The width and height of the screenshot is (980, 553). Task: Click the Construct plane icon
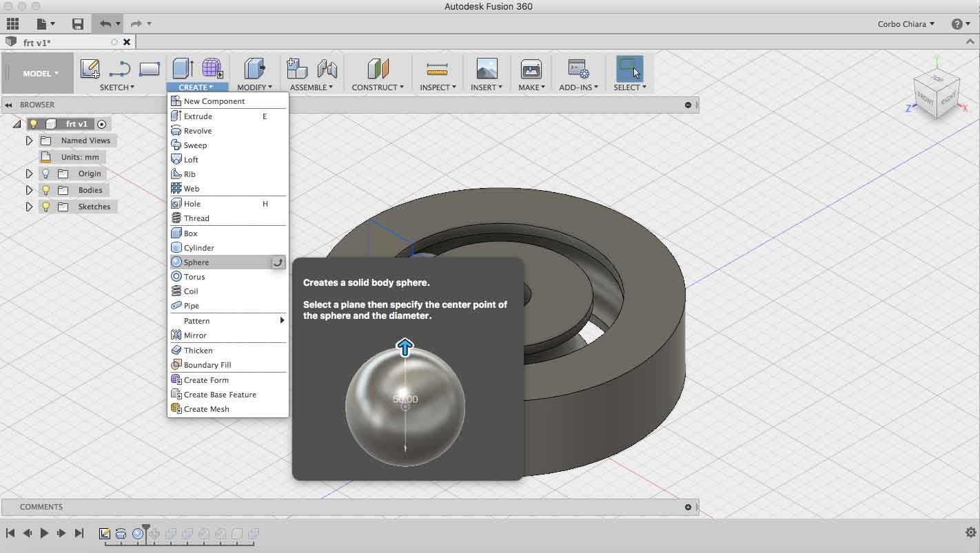point(378,68)
